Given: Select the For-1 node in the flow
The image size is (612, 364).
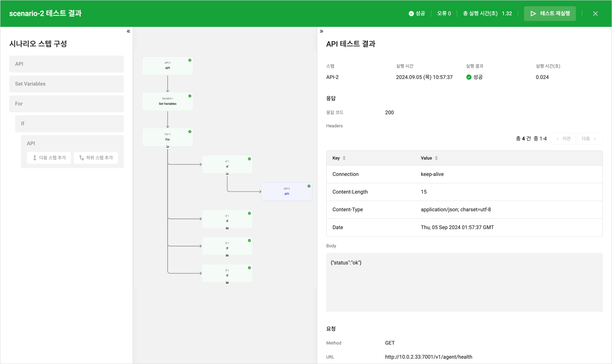Looking at the screenshot, I should 168,137.
